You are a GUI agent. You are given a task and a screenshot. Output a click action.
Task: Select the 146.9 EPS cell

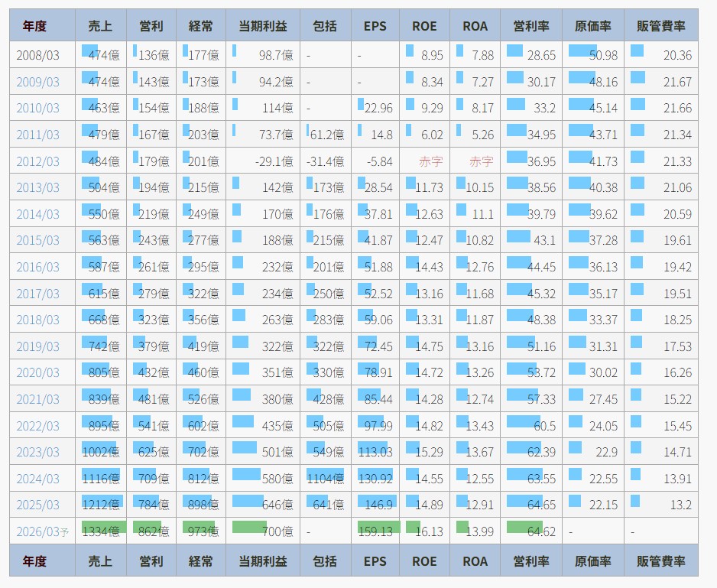coord(375,505)
